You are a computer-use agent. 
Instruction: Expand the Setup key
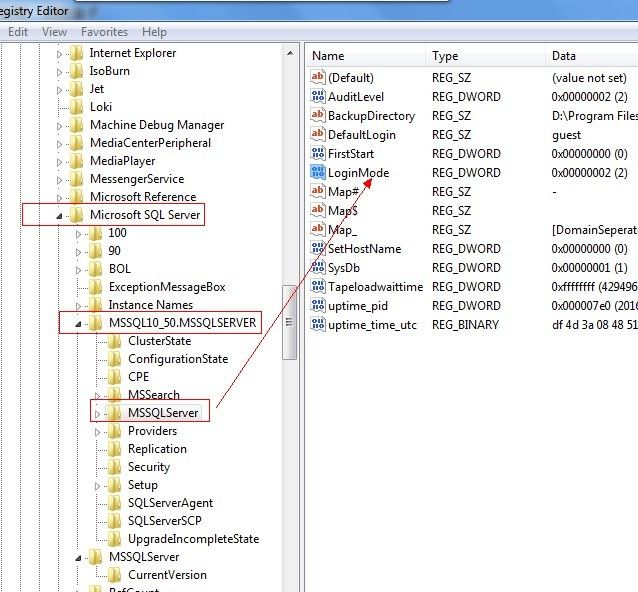(97, 486)
